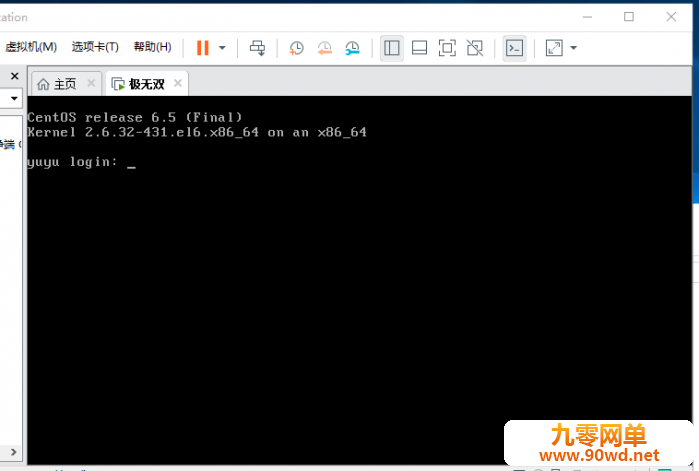
Task: Click the Send Ctrl+Alt+Del icon
Action: [257, 48]
